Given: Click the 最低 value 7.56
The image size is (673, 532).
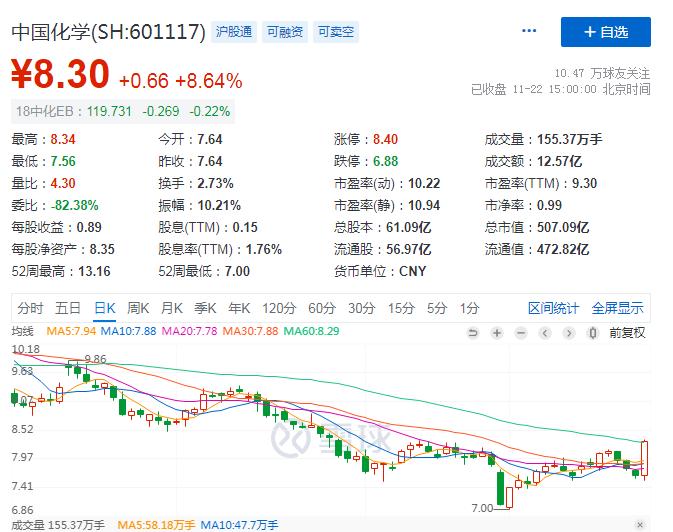Looking at the screenshot, I should pos(63,161).
